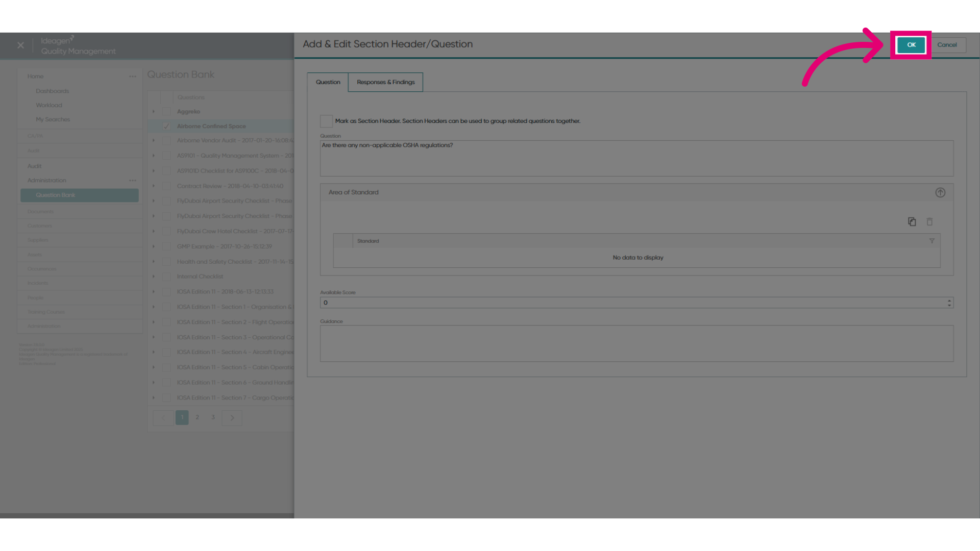Tick the Mark as Section Header checkbox
The image size is (980, 551).
tap(326, 121)
